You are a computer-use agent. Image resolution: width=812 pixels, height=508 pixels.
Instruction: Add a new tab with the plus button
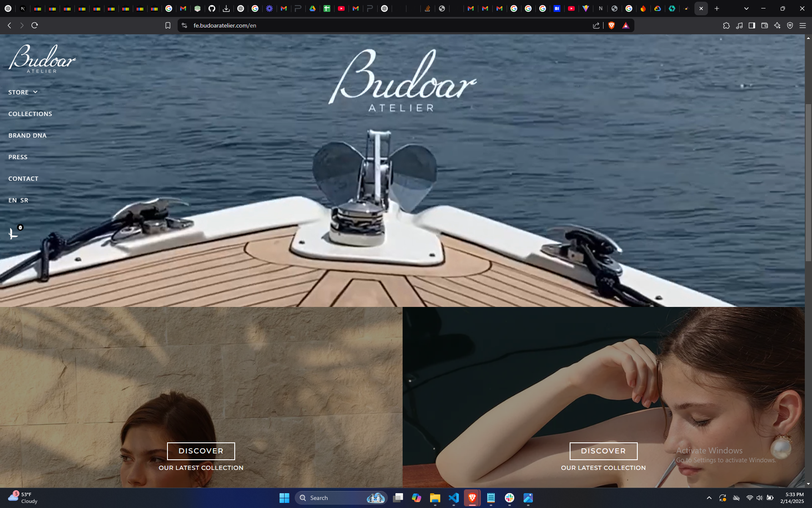click(717, 8)
